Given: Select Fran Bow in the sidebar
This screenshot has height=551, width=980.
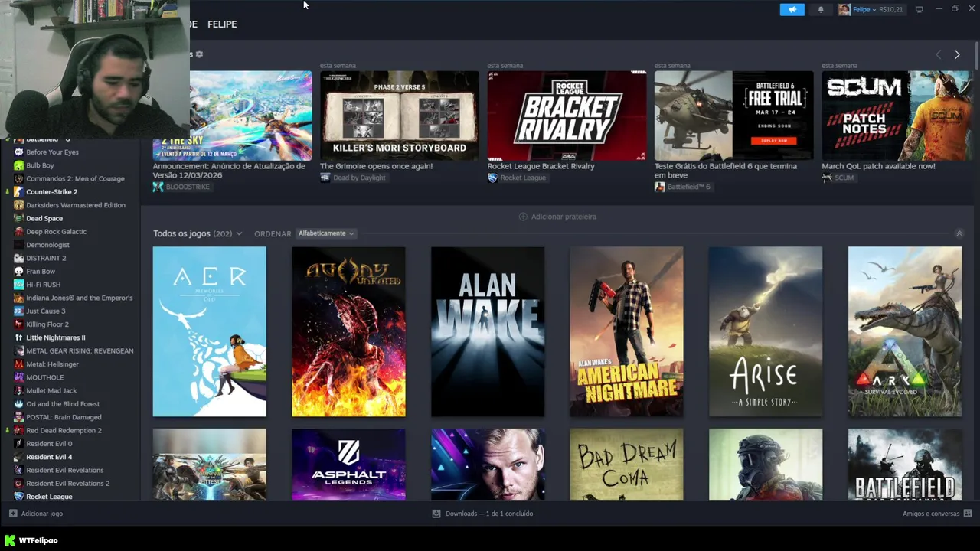Looking at the screenshot, I should tap(41, 271).
